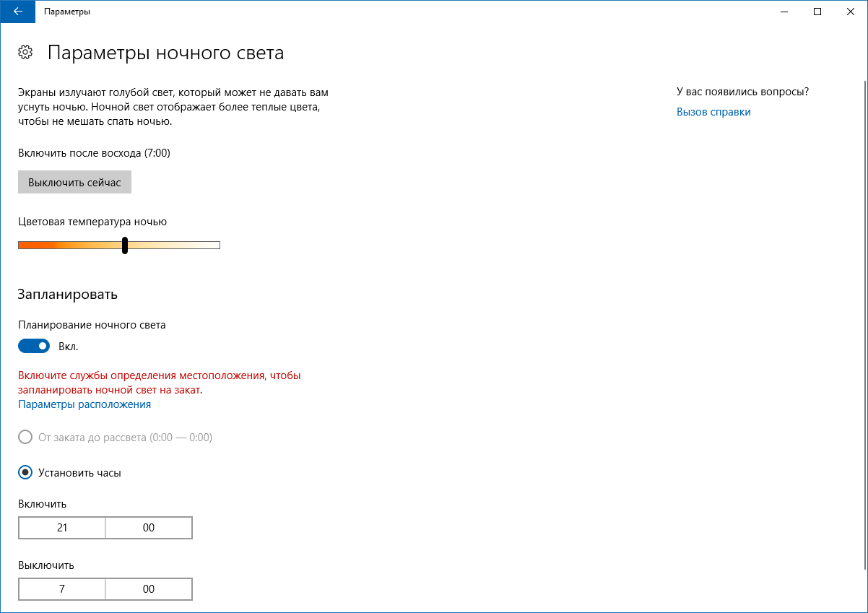
Task: Open the minutes picker under "Выключить"
Action: [149, 589]
